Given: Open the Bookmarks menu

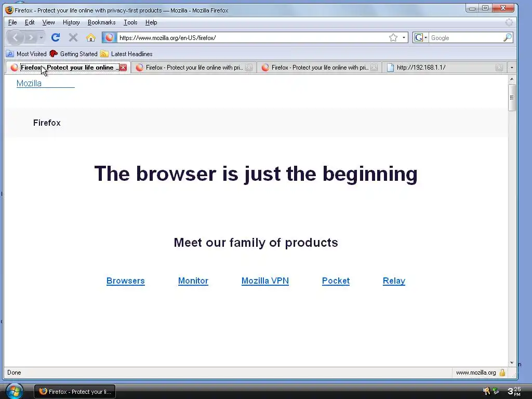Looking at the screenshot, I should click(x=101, y=22).
